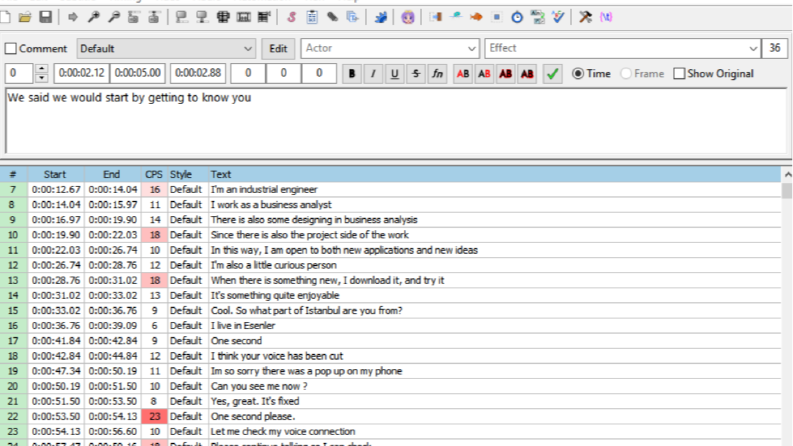793x446 pixels.
Task: Open Timing Post-Processor clock icon
Action: (x=517, y=17)
